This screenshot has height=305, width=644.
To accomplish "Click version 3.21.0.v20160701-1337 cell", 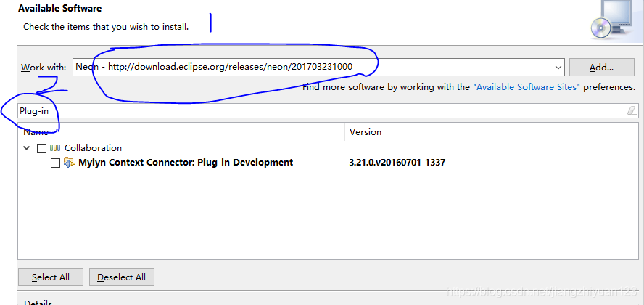I will pyautogui.click(x=397, y=163).
